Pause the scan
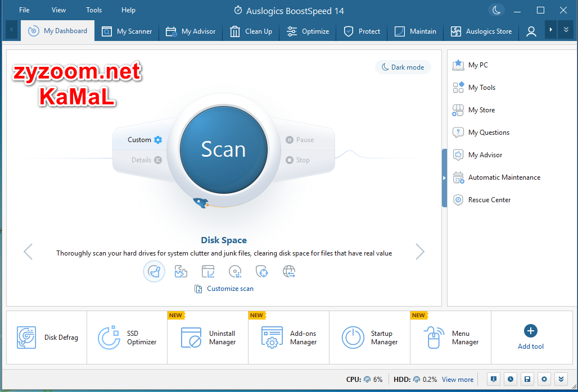This screenshot has height=392, width=578. click(x=300, y=140)
